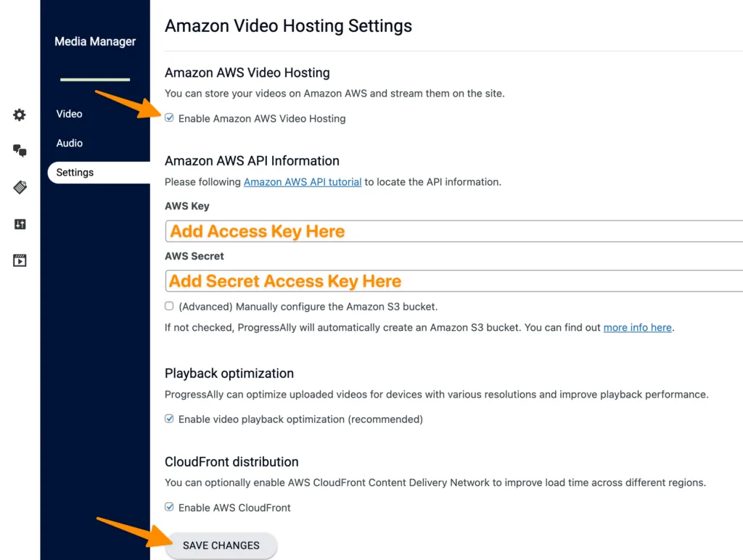Click the SAVE CHANGES button

(x=221, y=545)
